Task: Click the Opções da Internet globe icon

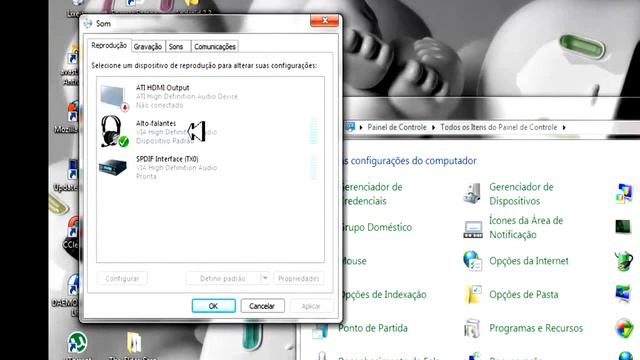Action: (473, 261)
